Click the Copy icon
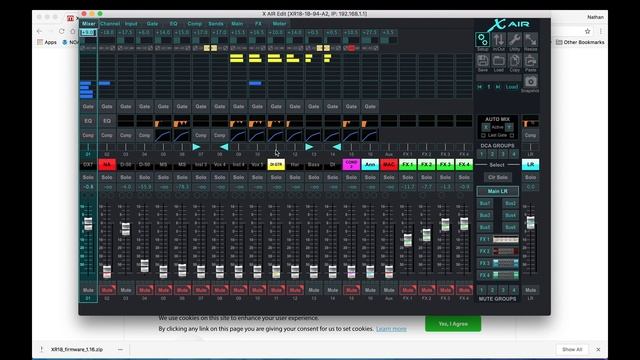The image size is (640, 360). pyautogui.click(x=514, y=62)
